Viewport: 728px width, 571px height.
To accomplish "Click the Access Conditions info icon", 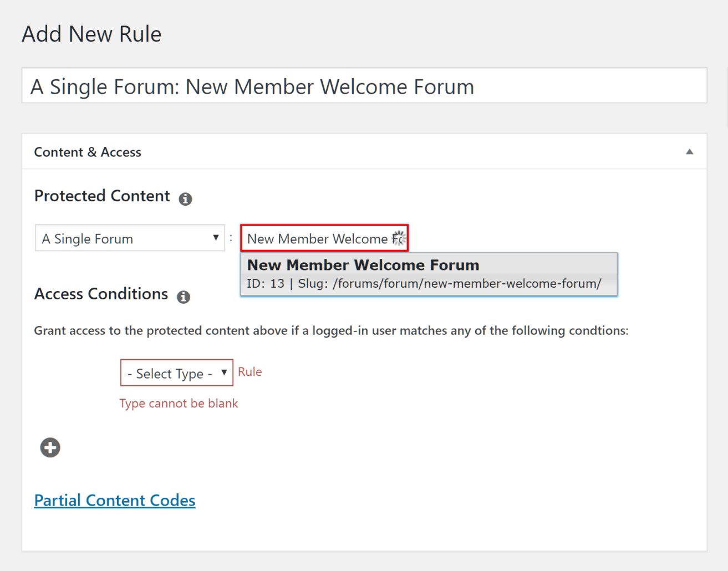I will 184,297.
